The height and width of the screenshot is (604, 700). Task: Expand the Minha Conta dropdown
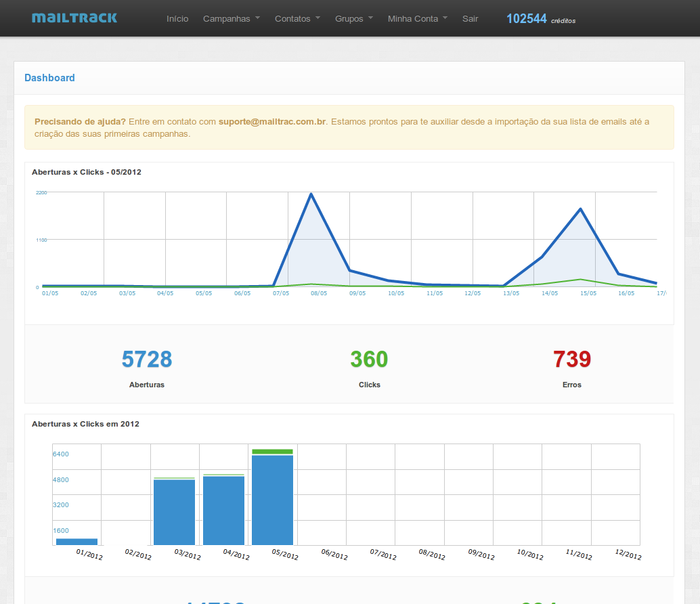pos(416,18)
